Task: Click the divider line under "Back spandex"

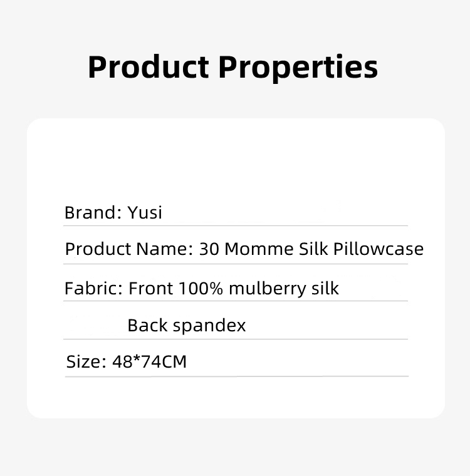Action: point(236,339)
